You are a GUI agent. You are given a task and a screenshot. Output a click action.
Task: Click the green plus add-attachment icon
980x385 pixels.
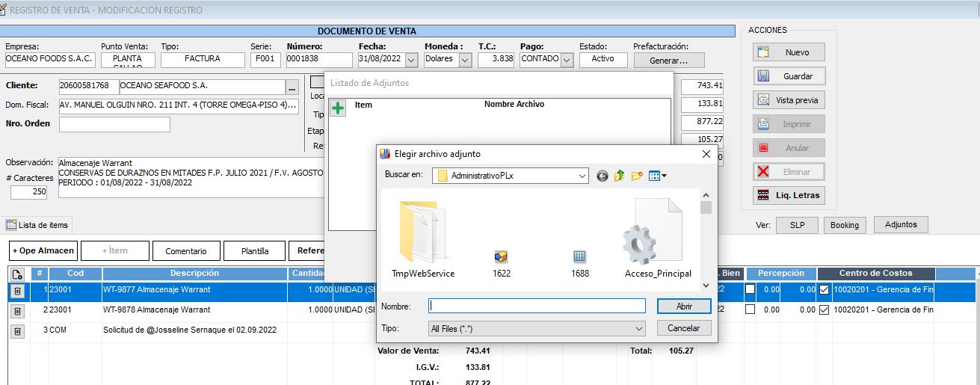point(338,108)
